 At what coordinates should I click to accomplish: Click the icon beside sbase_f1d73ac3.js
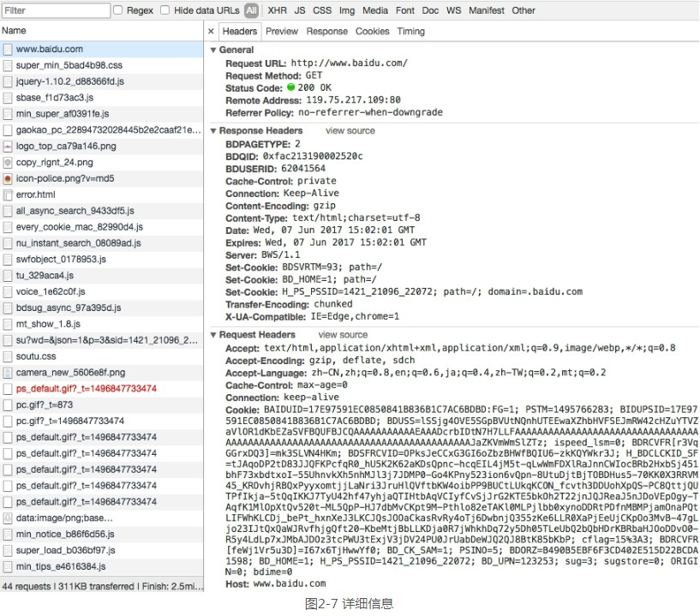[8, 98]
